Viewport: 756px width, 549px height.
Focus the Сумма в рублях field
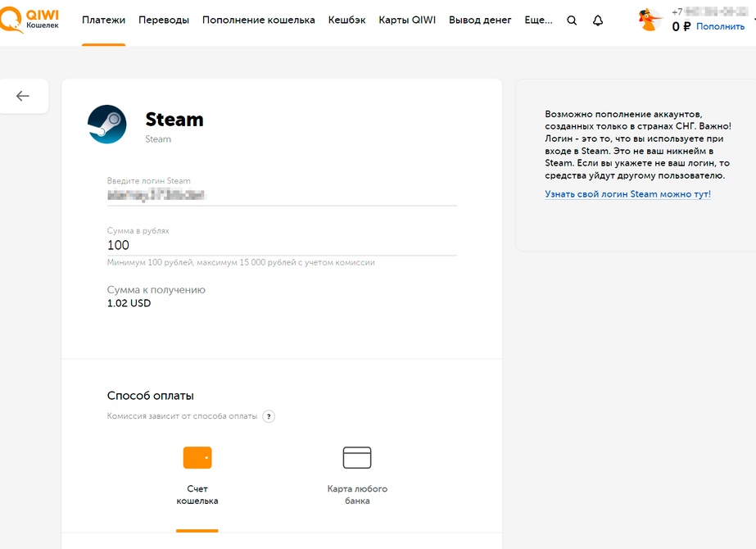click(282, 245)
